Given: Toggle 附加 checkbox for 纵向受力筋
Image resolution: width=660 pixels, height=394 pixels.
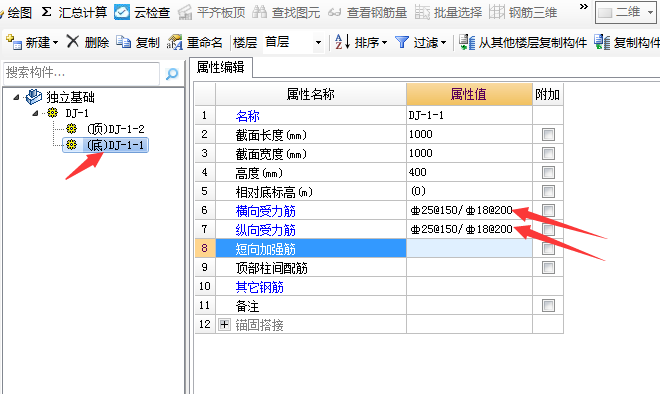Looking at the screenshot, I should click(548, 229).
